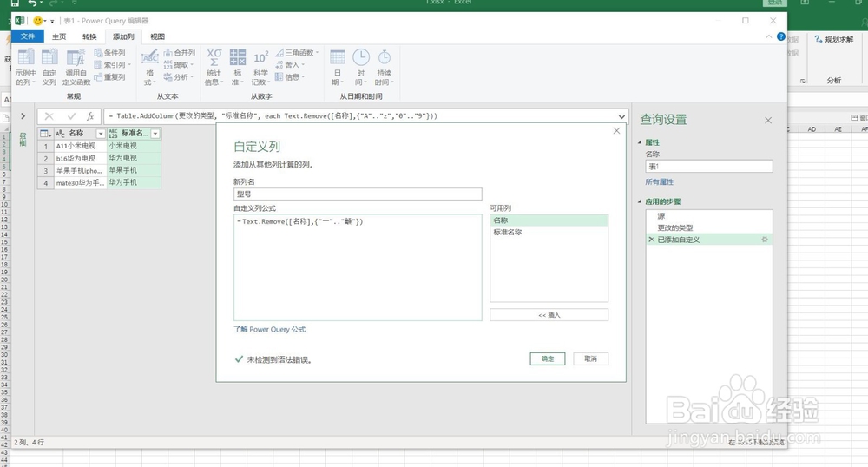Screen dimensions: 868x467
Task: Collapse the ribbon with the caret
Action: [x=768, y=36]
